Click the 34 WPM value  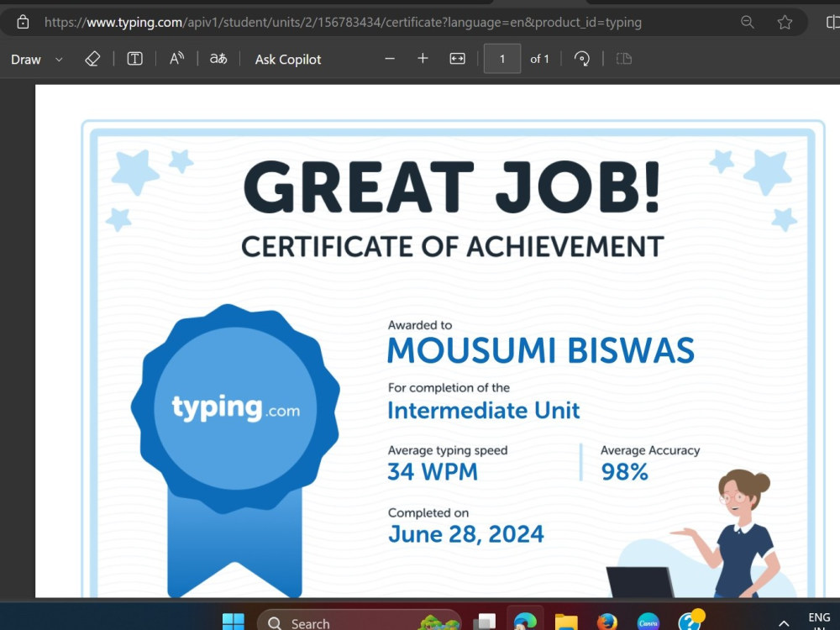click(433, 472)
